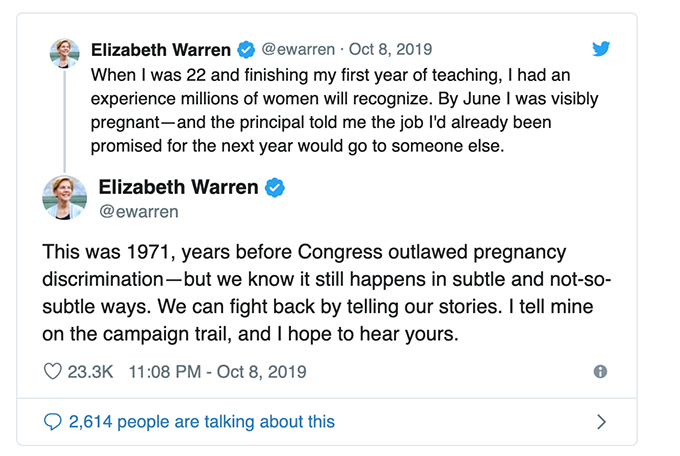The width and height of the screenshot is (680, 456).
Task: Open the parent tweet's "Oct 8, 2019" date
Action: pos(378,49)
